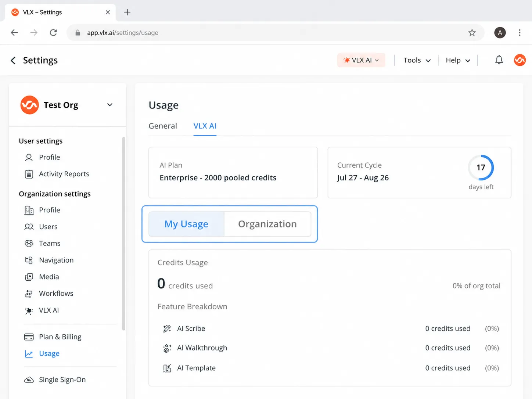Screen dimensions: 532x399
Task: Click the organization Profile building icon
Action: tap(29, 210)
